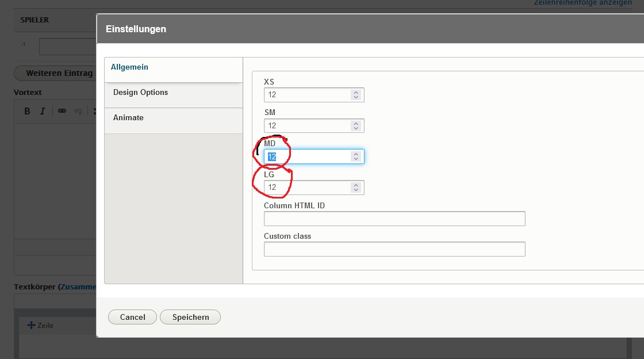The image size is (644, 359).
Task: Save settings with the Speichern button
Action: tap(190, 317)
